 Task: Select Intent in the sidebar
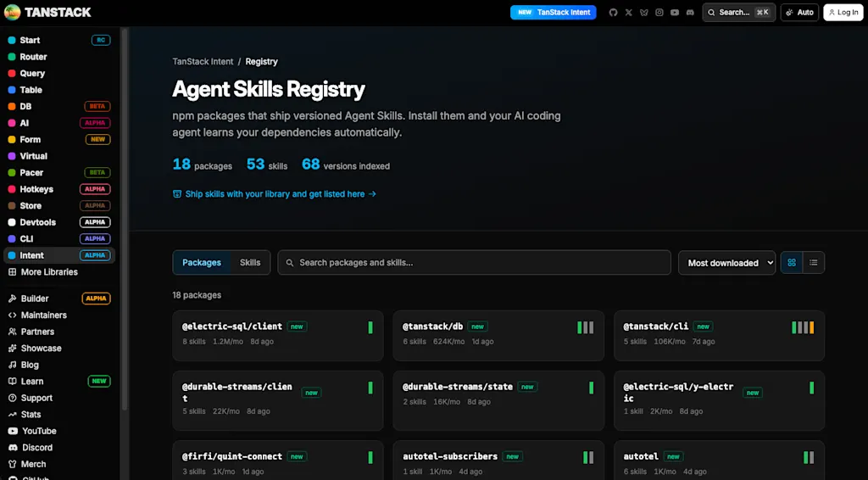(x=59, y=255)
